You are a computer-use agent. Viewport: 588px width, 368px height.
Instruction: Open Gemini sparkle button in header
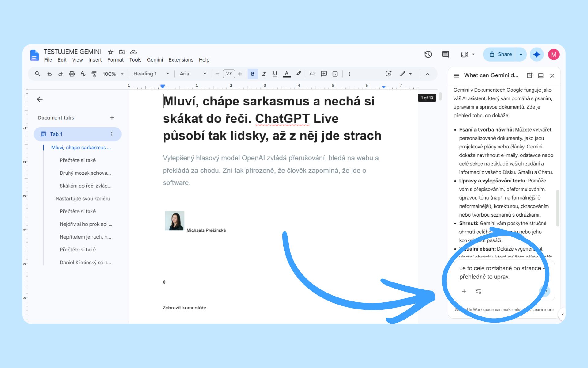[537, 54]
